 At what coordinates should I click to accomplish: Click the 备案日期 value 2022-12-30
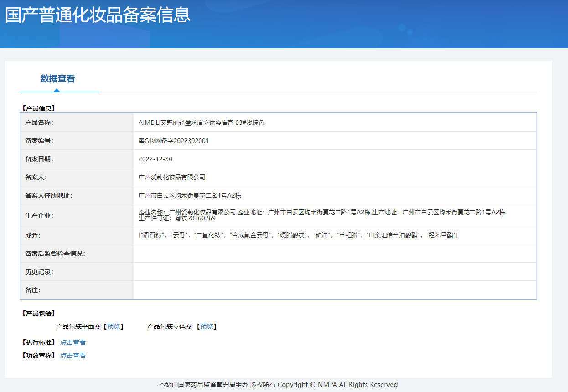155,159
